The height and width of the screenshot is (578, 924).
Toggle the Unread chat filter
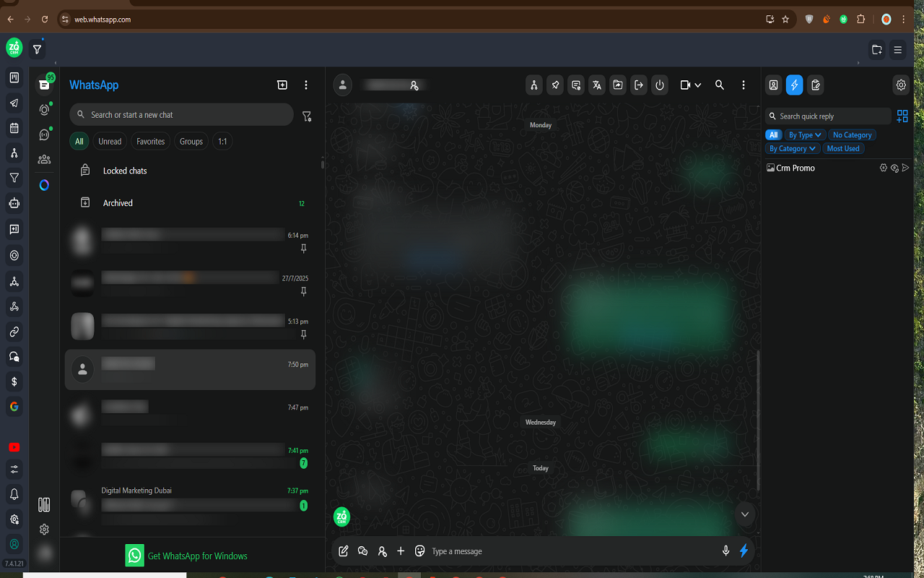click(x=110, y=142)
